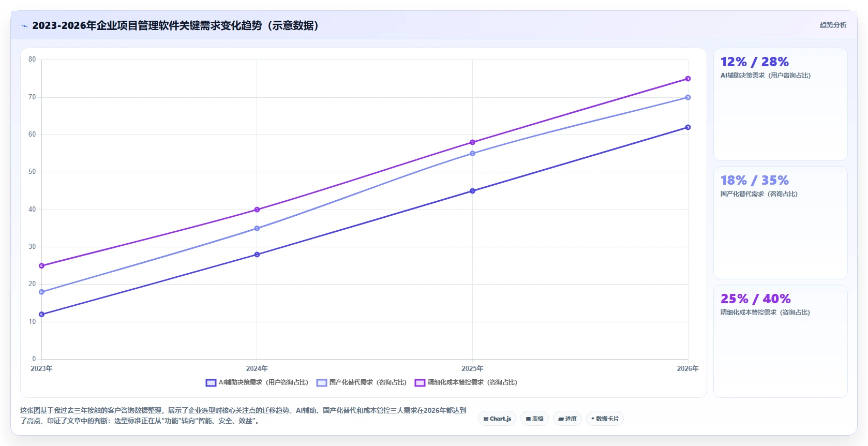Click the 进度 tag
Screen dimensions: 868x446
[x=567, y=419]
